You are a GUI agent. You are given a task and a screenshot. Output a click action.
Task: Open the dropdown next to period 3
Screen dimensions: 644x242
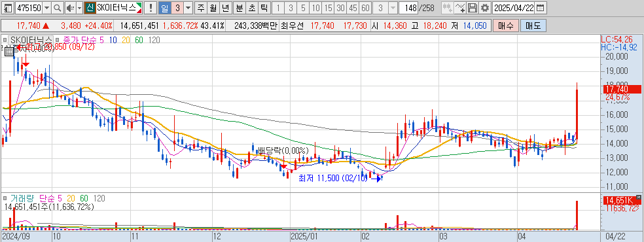click(x=188, y=7)
